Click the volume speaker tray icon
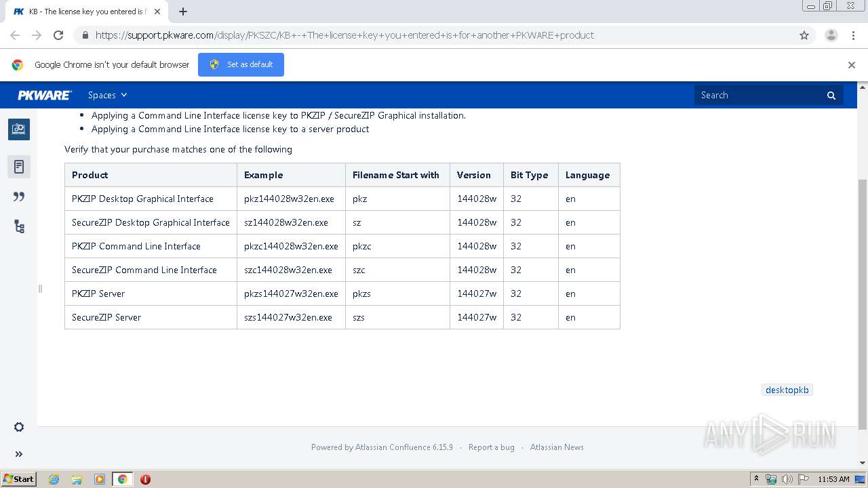This screenshot has width=868, height=488. (787, 479)
